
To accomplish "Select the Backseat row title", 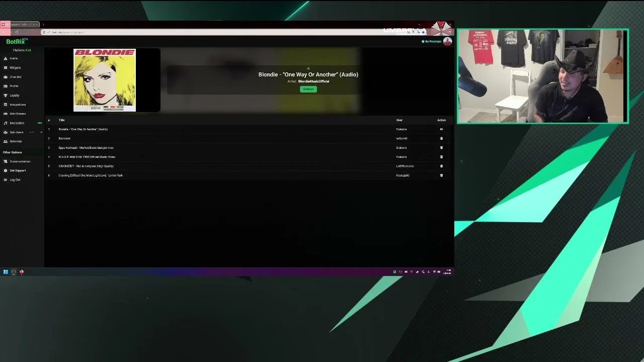I will (x=64, y=138).
